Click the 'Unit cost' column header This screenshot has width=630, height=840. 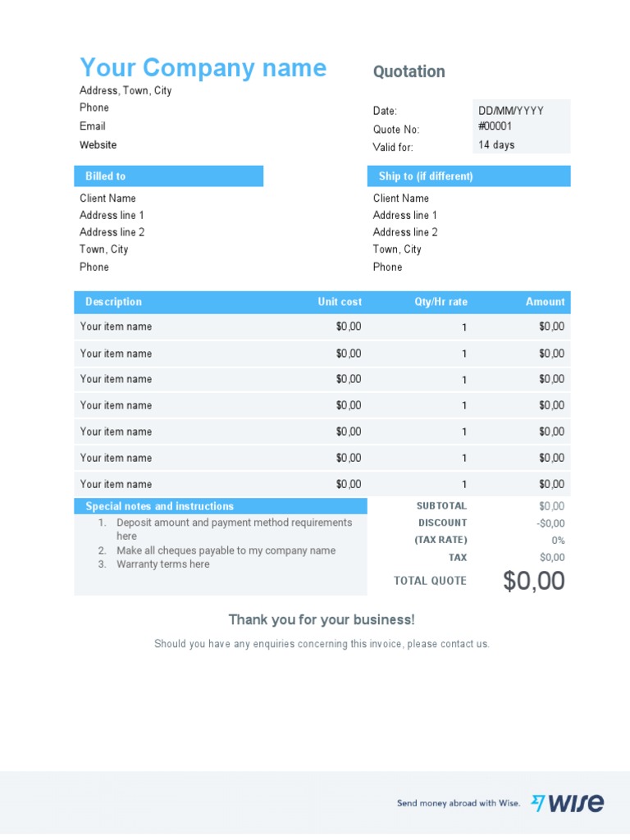[340, 302]
